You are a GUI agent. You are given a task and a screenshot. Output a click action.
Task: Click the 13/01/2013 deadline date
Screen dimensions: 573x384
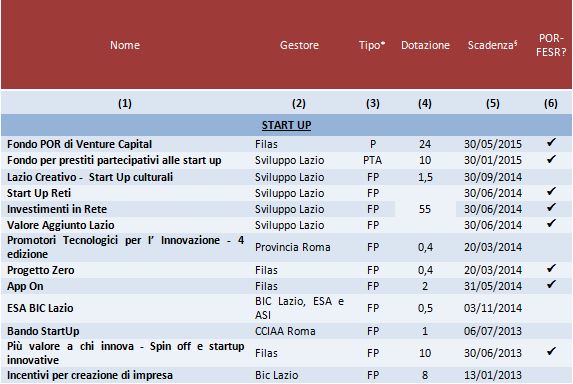pyautogui.click(x=493, y=376)
